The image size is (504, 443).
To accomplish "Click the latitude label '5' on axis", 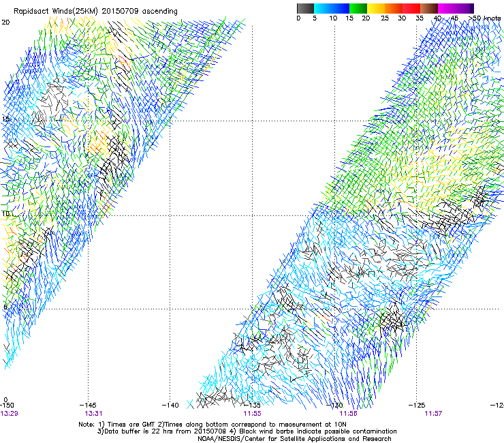I will click(x=5, y=307).
